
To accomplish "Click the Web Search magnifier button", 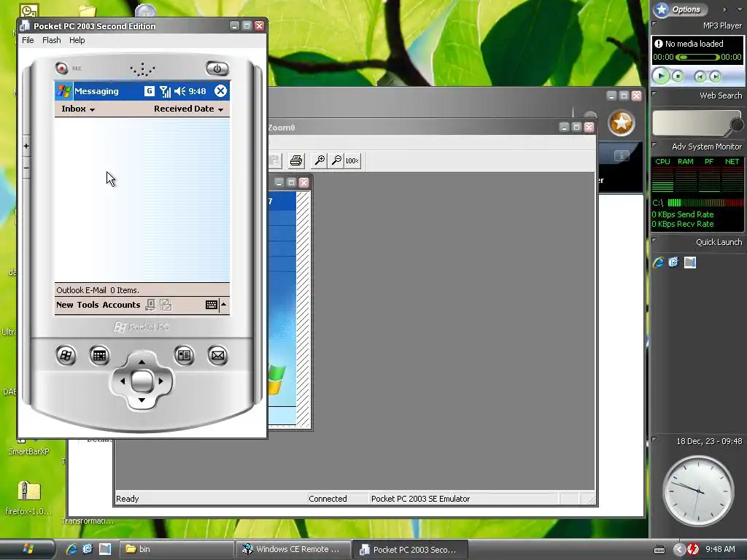I will coord(737,125).
